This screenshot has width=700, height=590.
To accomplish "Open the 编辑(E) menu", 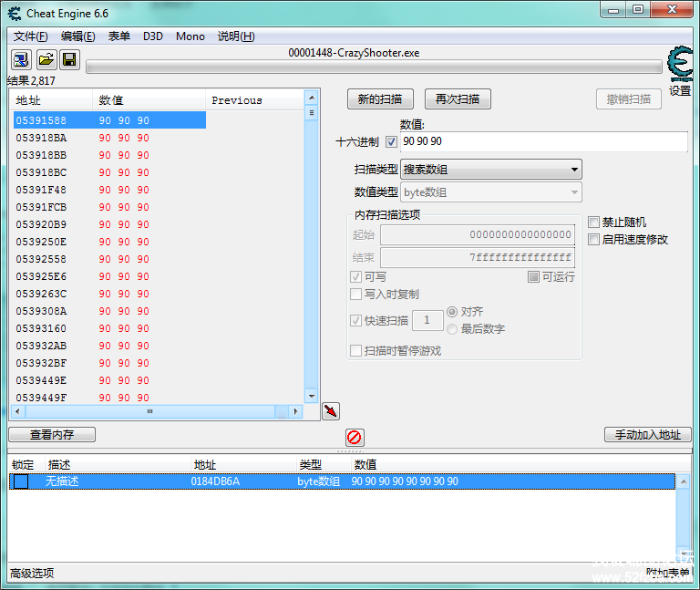I will coord(78,36).
